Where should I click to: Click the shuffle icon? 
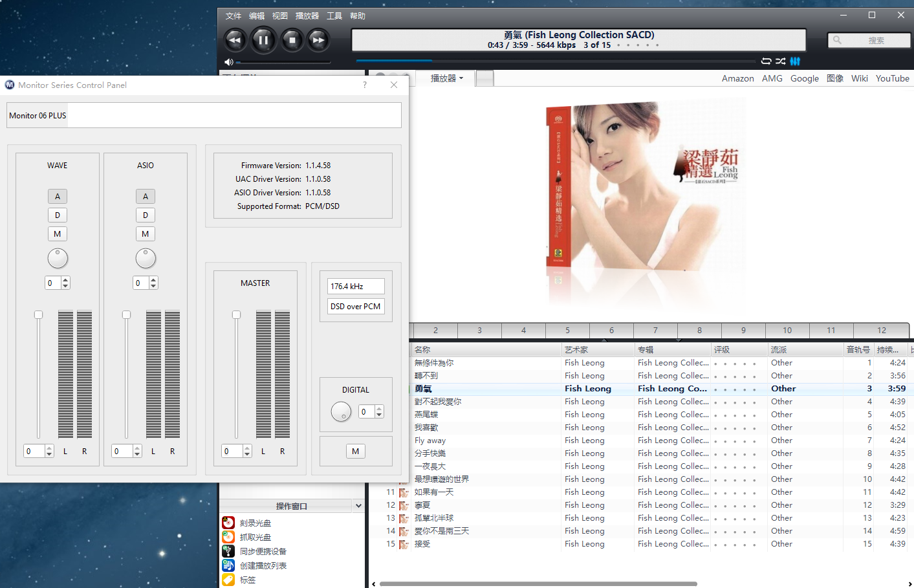tap(781, 61)
